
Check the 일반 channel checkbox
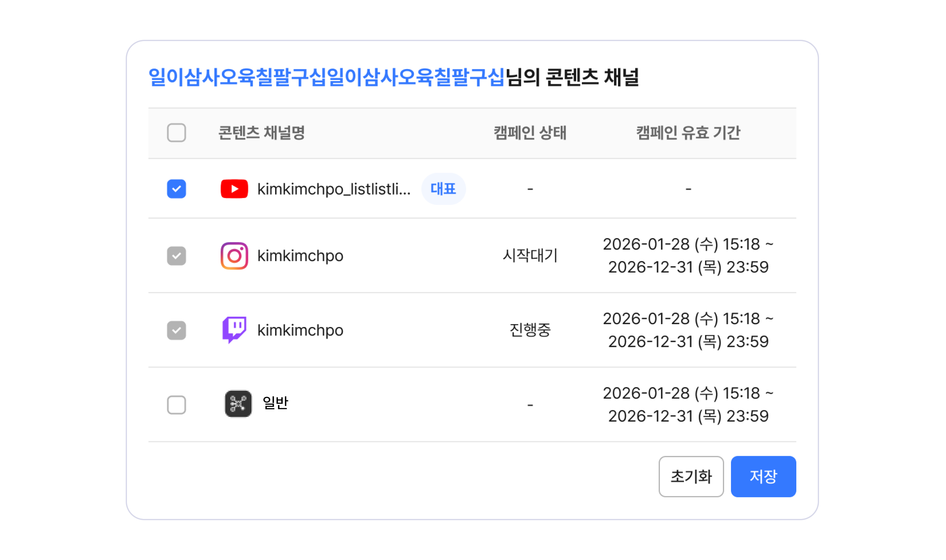(176, 404)
